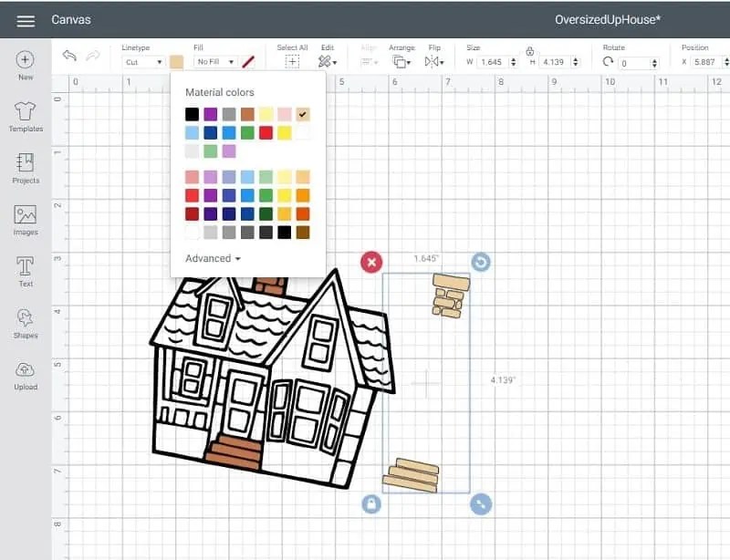
Task: Open the Fill No Fill dropdown
Action: pos(215,62)
